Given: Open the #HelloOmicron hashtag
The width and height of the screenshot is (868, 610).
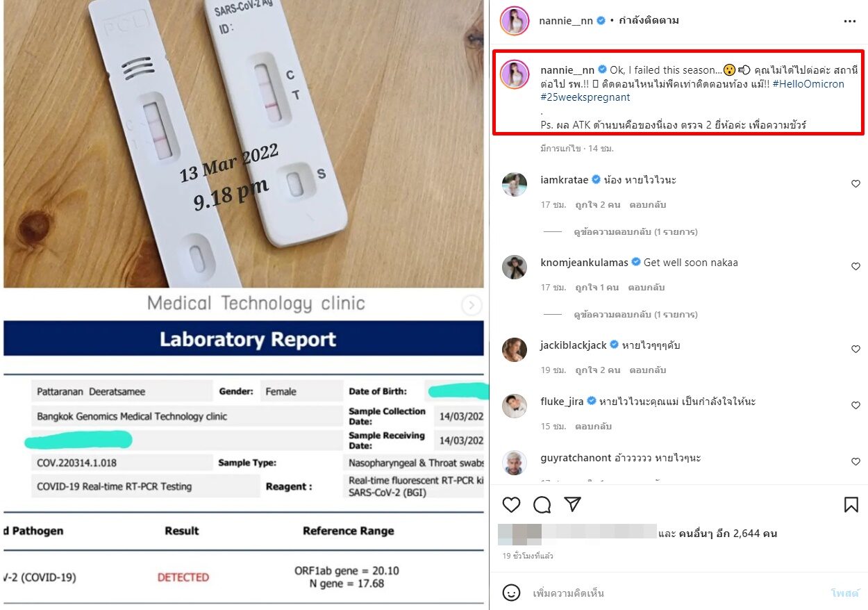Looking at the screenshot, I should (x=808, y=84).
